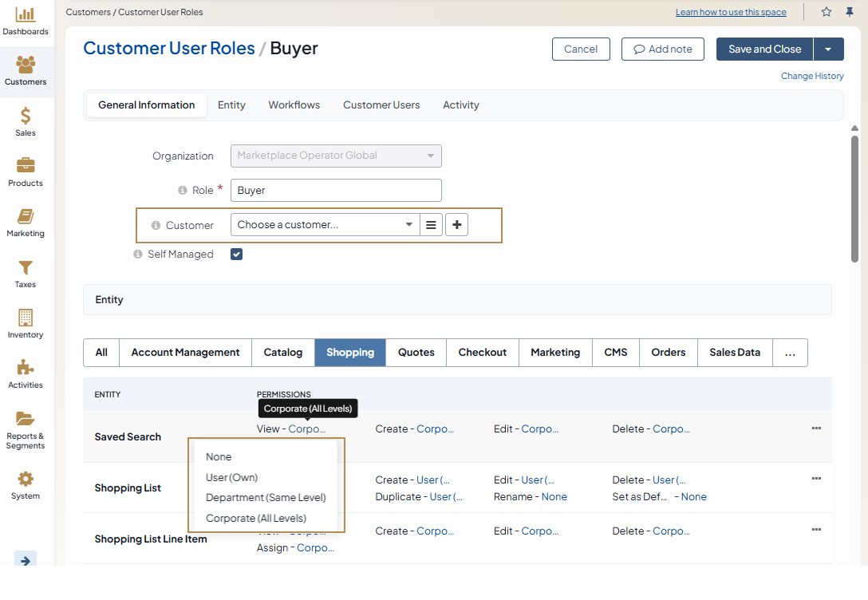Image resolution: width=868 pixels, height=600 pixels.
Task: Click the plus button to create customer
Action: click(456, 225)
